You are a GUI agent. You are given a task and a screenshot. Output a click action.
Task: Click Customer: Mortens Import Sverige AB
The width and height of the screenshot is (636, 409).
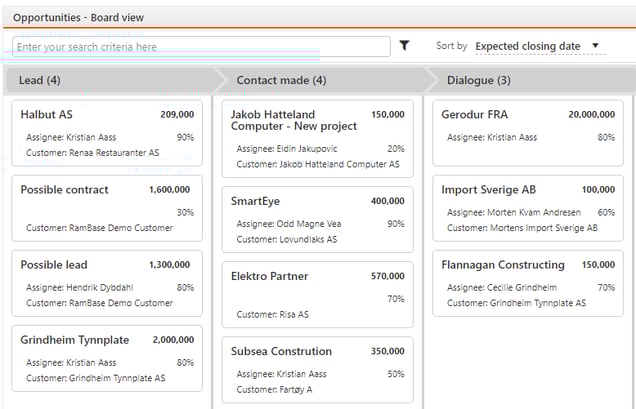click(x=522, y=228)
